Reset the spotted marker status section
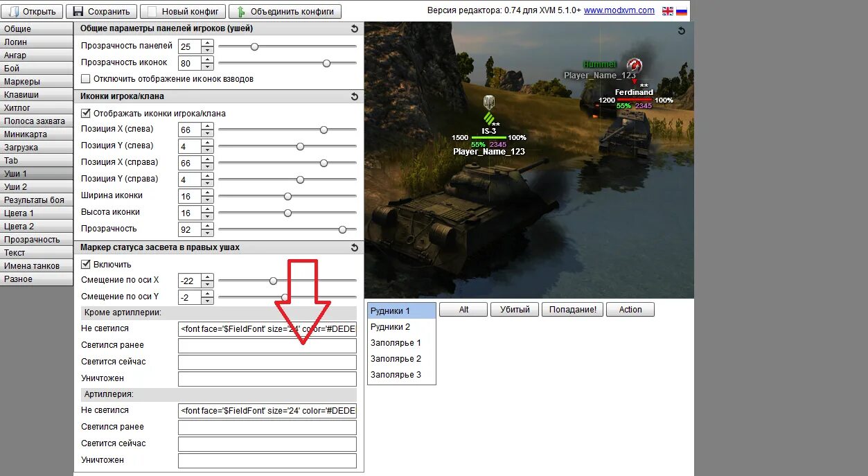Screen dimensions: 868x476 [x=355, y=247]
